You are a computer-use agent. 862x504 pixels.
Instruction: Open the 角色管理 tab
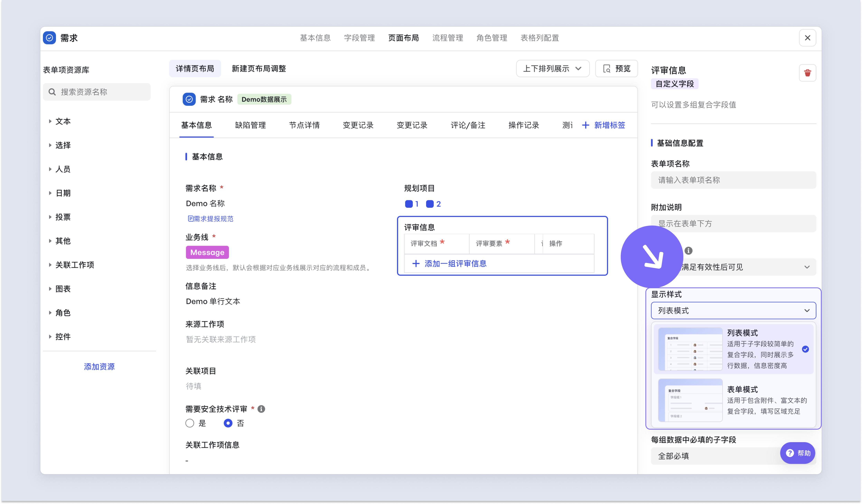tap(492, 38)
